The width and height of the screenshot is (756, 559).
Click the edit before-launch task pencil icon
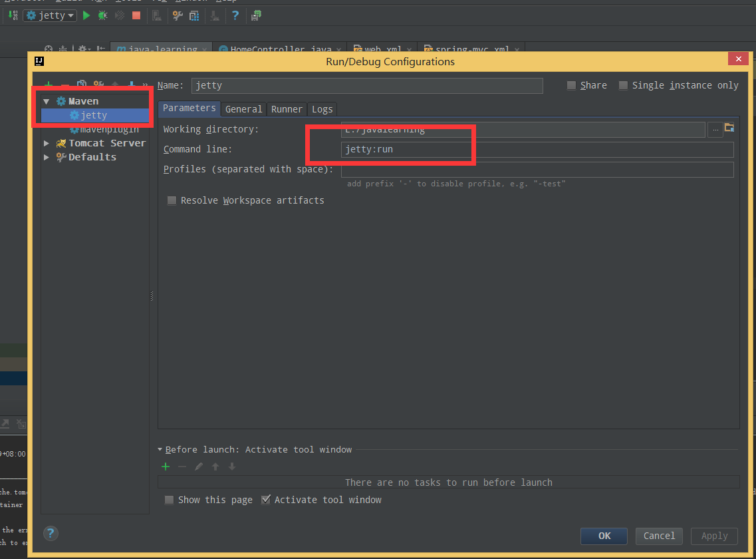199,466
